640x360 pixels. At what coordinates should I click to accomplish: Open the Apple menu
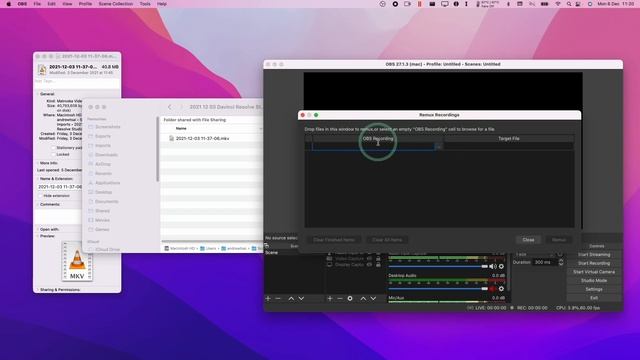9,4
